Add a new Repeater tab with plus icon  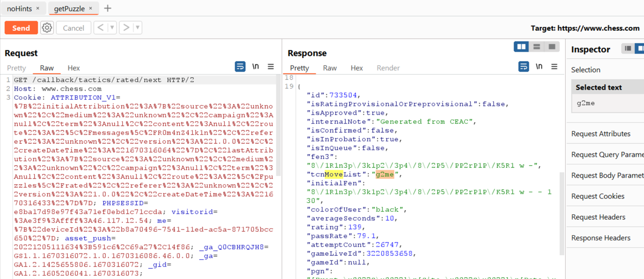107,8
